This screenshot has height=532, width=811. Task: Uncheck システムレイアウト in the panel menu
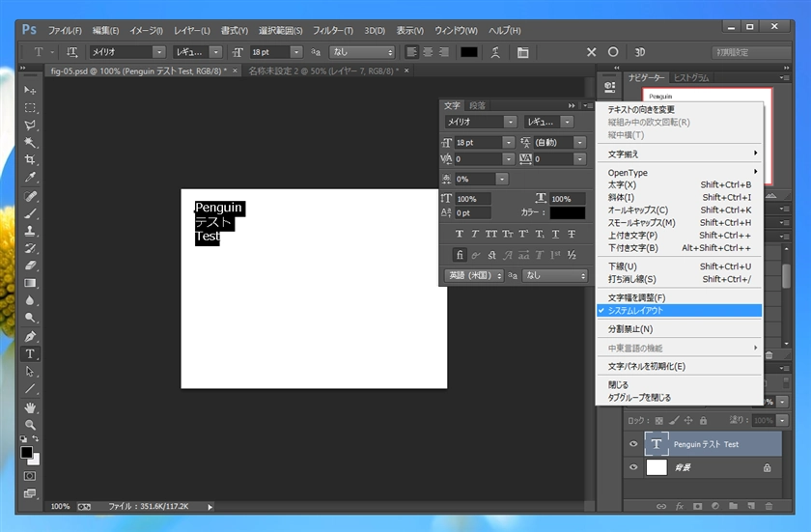coord(635,311)
